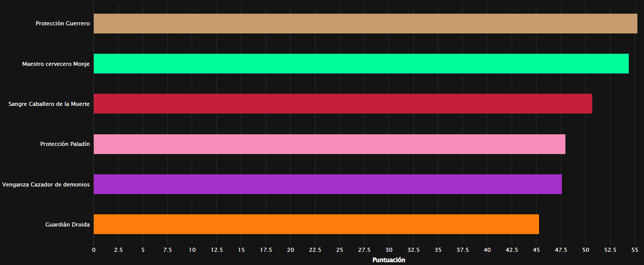Click the "Puntuación" x-axis title
This screenshot has height=265, width=644.
click(389, 260)
